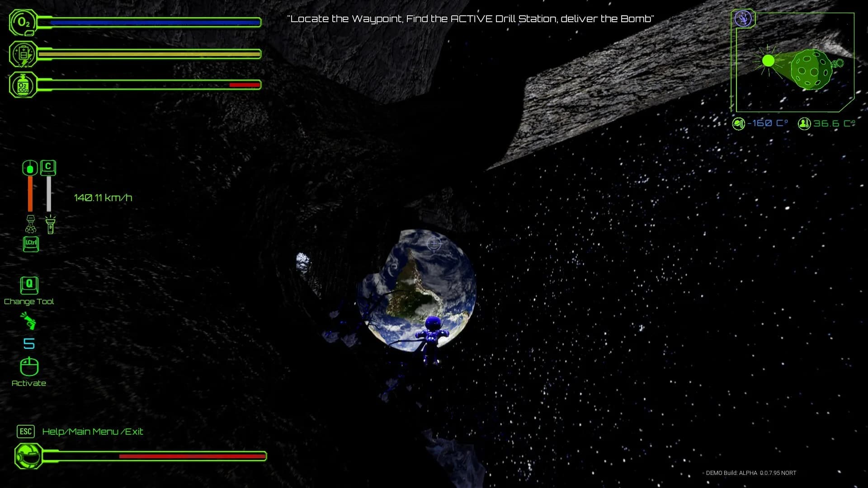Click the O2/CO2 canister icon
The image size is (868, 488).
coord(24,85)
